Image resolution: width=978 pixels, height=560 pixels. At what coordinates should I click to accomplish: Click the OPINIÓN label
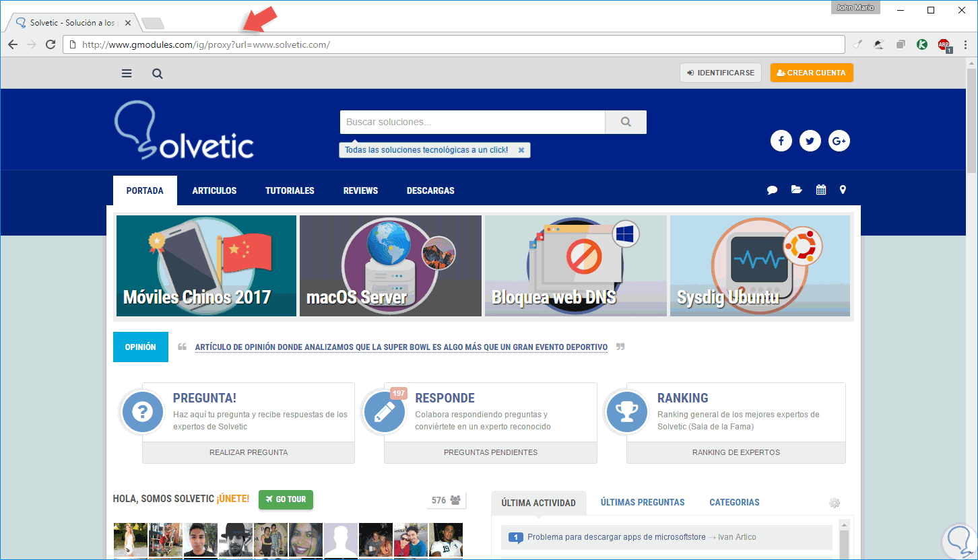coord(141,347)
